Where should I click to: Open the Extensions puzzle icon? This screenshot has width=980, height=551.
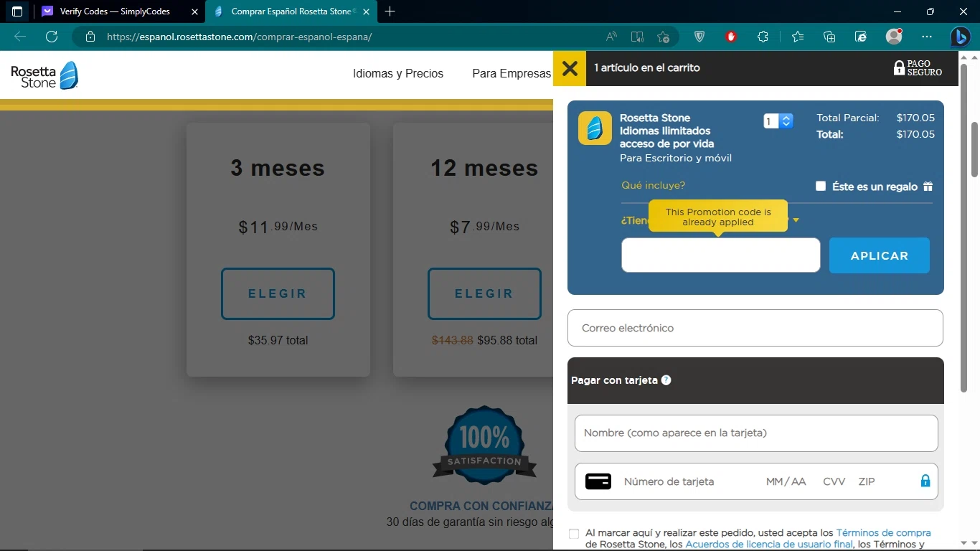pyautogui.click(x=763, y=37)
